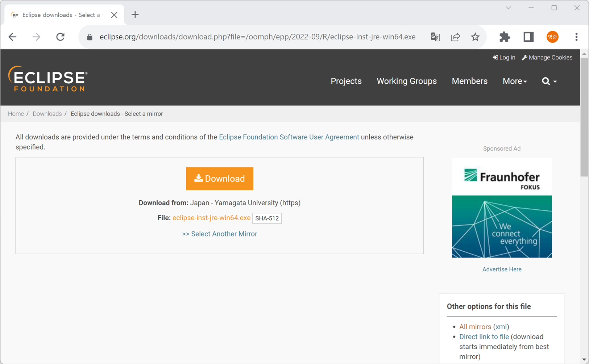Open the Members navigation item

[469, 81]
